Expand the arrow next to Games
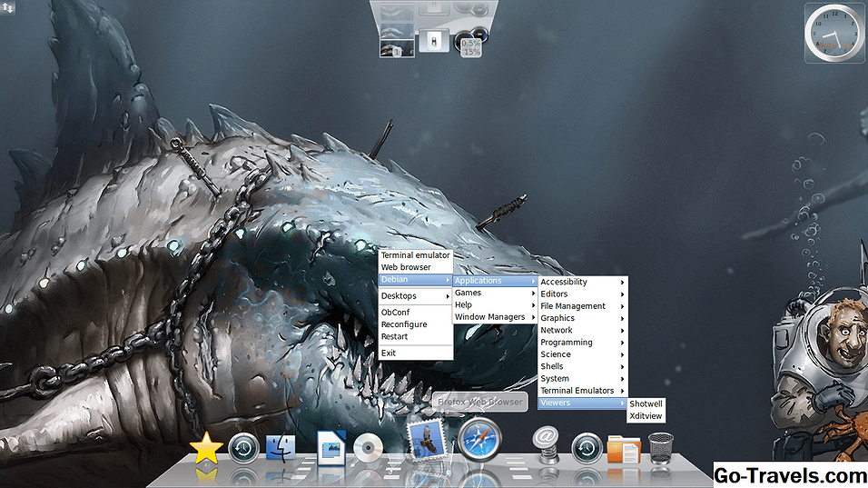The image size is (868, 488). [533, 293]
